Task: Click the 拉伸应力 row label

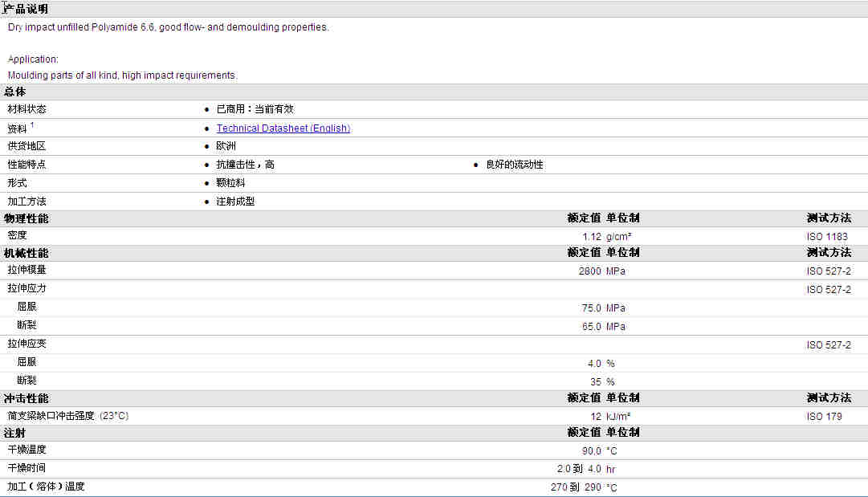Action: pos(26,288)
